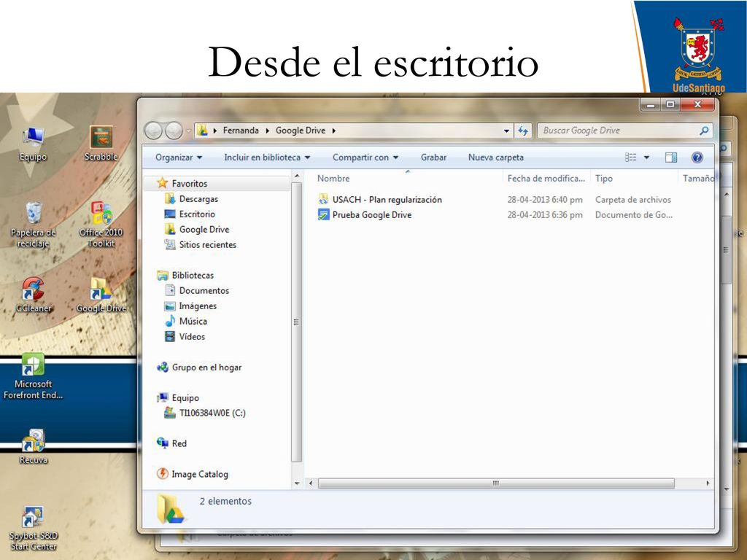Screen dimensions: 747x560
Task: Open Sitios recientes in the sidebar
Action: tap(207, 245)
